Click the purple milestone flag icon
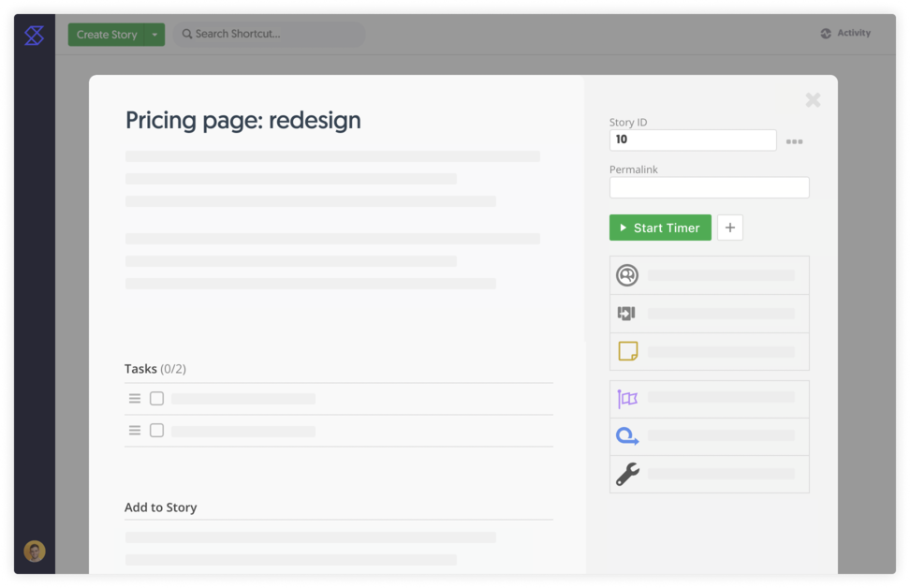The width and height of the screenshot is (910, 588). 627,399
